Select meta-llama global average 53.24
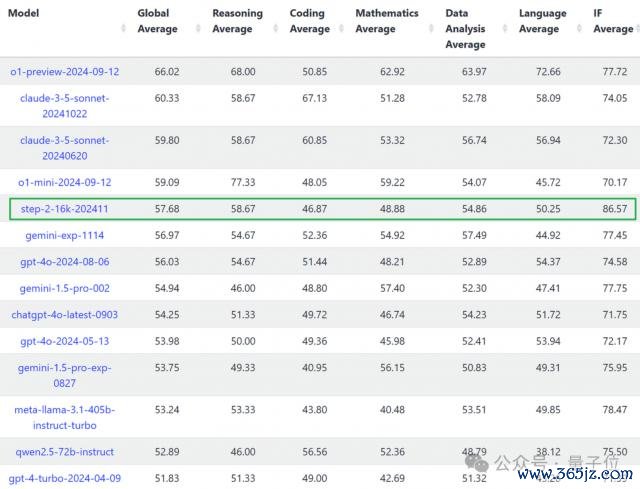640x489 pixels. [167, 410]
